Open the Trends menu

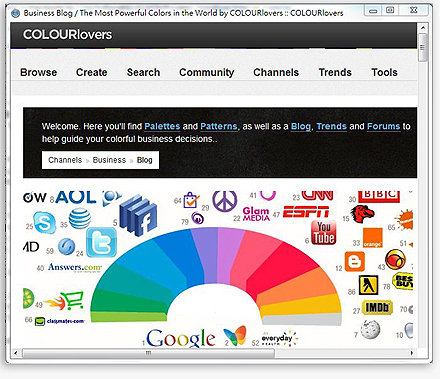click(x=335, y=72)
